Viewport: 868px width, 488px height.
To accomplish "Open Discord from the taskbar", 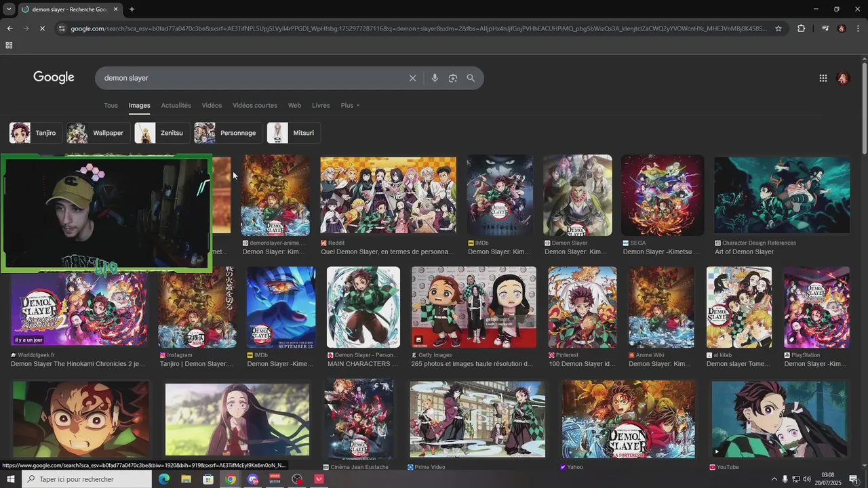I will click(253, 479).
